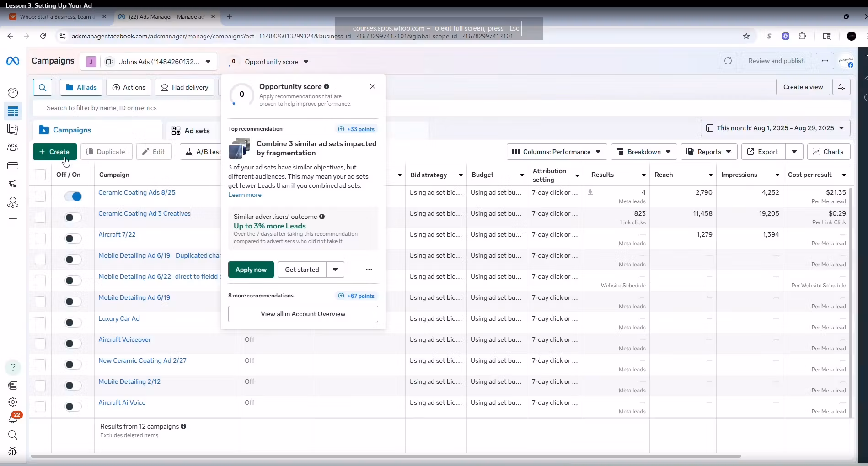Click the Learn more link
868x466 pixels.
245,195
